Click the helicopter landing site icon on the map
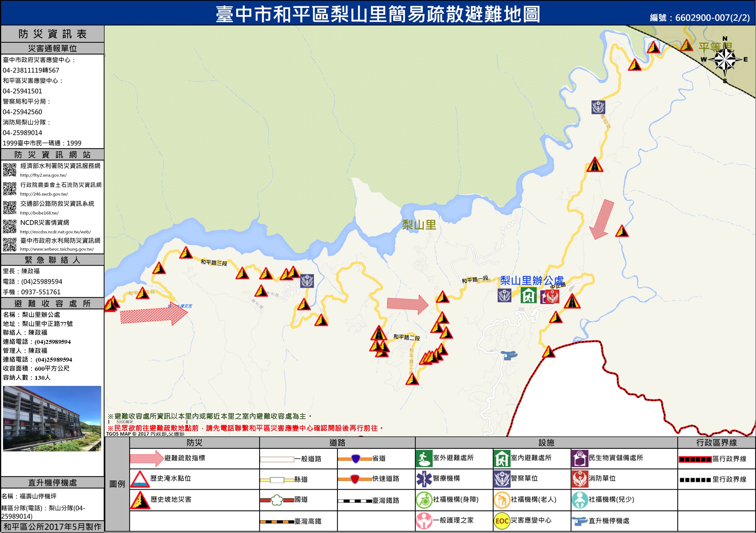756x533 pixels. pos(509,355)
